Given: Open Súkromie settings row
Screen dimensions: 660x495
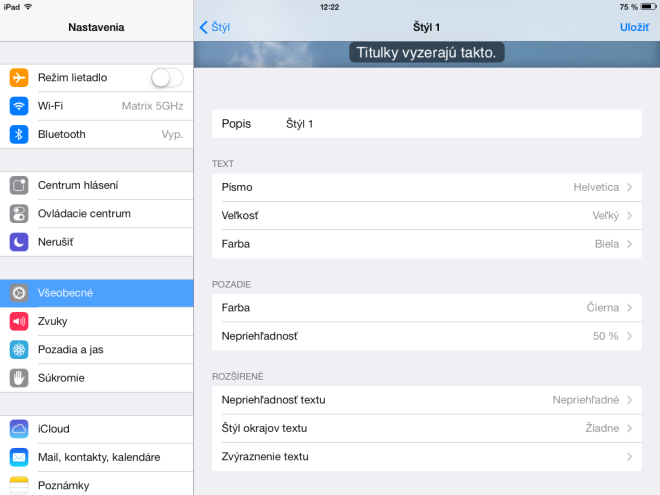Looking at the screenshot, I should click(x=96, y=378).
